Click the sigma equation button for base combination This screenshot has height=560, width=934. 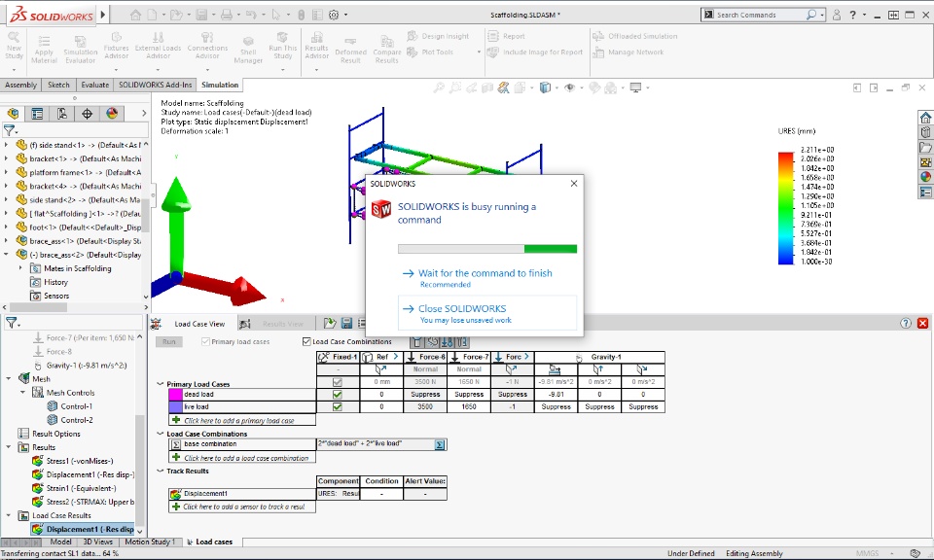coord(440,444)
